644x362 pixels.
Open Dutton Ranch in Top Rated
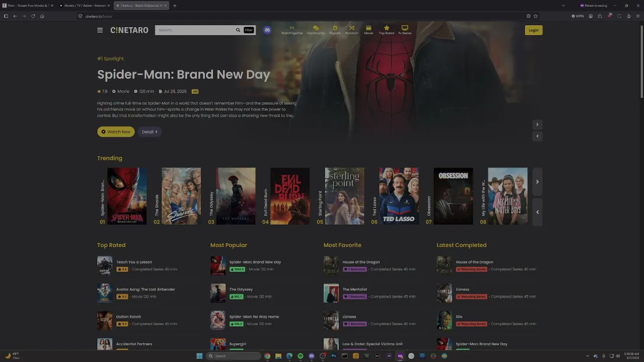128,317
